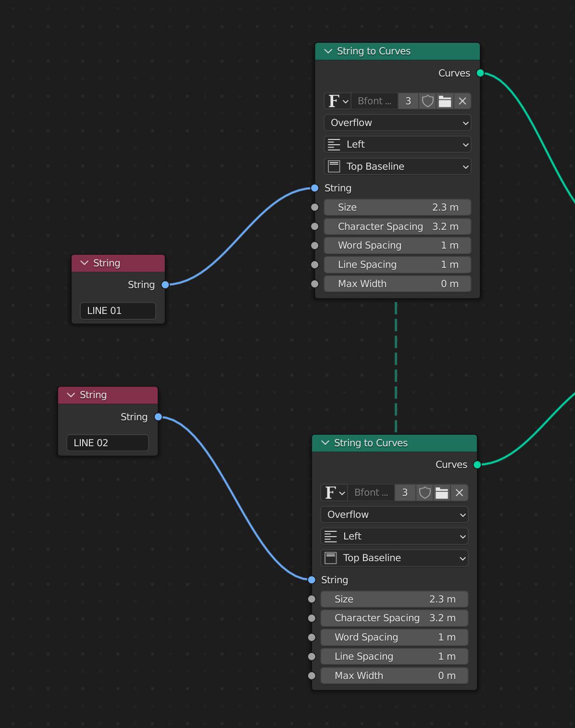Click the LINE 02 text field
This screenshot has height=728, width=575.
pos(108,443)
